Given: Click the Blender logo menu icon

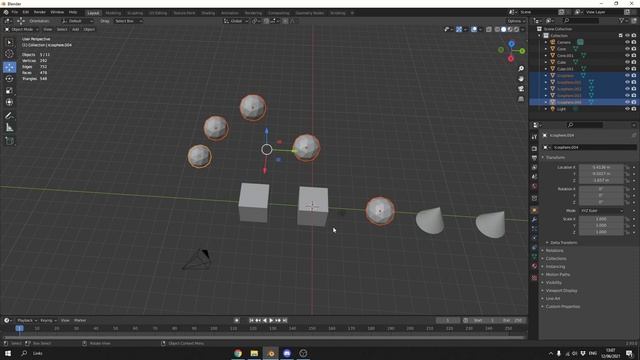Looking at the screenshot, I should pyautogui.click(x=6, y=12).
